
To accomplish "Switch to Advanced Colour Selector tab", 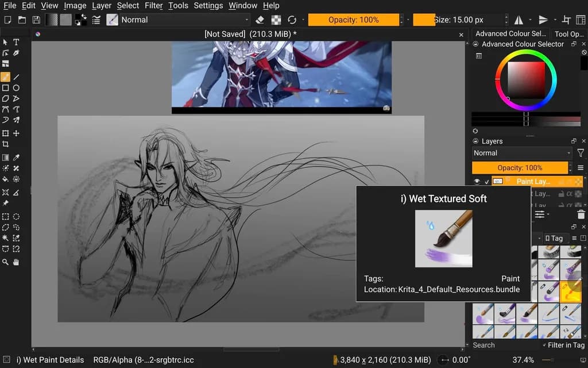I will [510, 34].
